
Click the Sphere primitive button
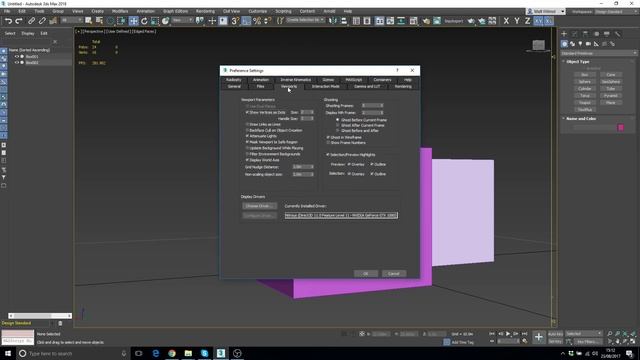584,82
